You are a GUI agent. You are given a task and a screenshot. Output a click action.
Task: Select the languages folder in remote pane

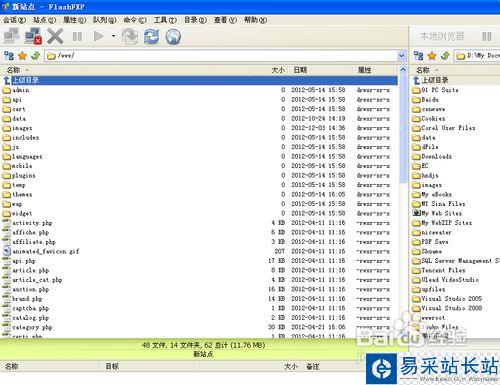27,156
